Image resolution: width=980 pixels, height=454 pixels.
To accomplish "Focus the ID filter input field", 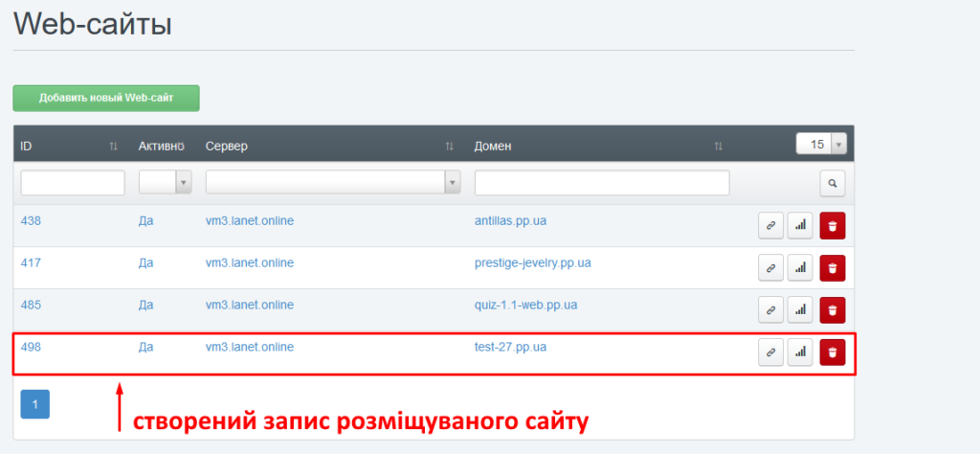I will click(73, 183).
